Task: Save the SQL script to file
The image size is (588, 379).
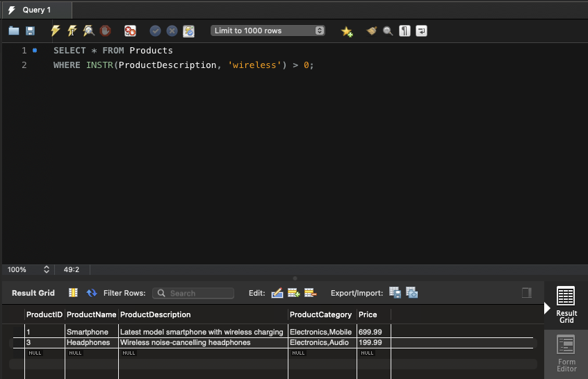Action: (30, 31)
